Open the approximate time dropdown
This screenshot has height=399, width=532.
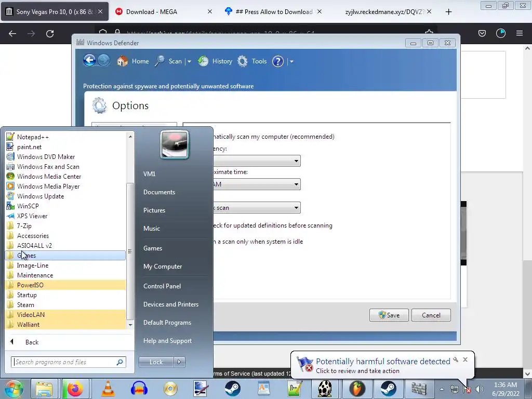(x=257, y=184)
